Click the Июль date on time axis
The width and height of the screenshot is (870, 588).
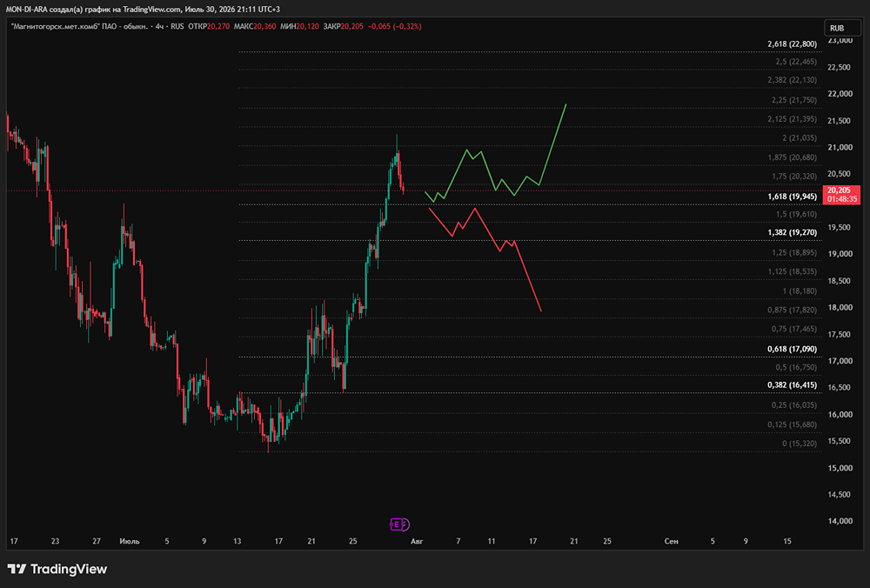130,541
